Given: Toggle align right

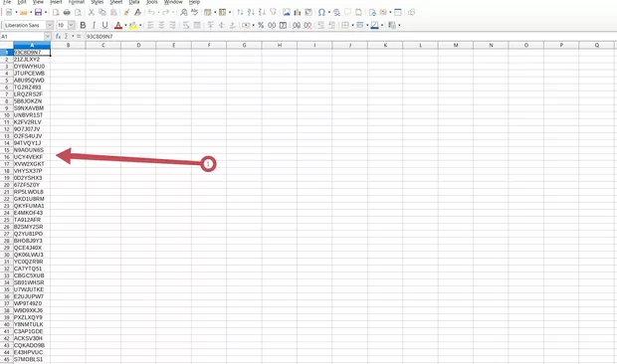Looking at the screenshot, I should pyautogui.click(x=172, y=25).
